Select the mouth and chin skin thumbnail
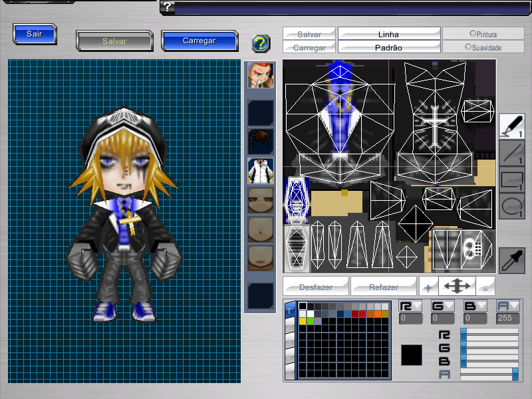This screenshot has width=532, height=399. 261,258
